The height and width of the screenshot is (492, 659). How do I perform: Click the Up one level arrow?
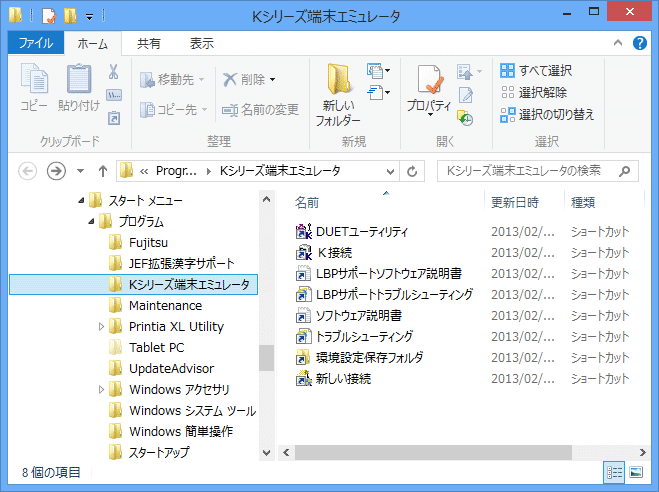103,171
